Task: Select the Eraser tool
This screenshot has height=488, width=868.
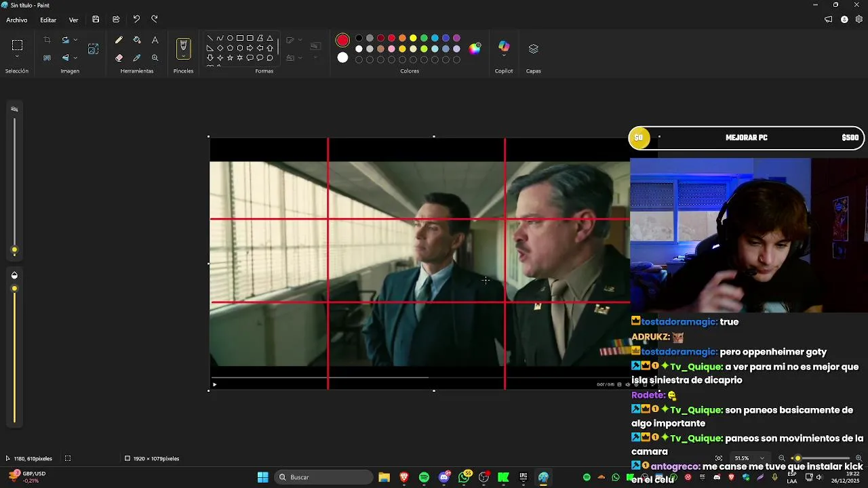Action: [119, 58]
